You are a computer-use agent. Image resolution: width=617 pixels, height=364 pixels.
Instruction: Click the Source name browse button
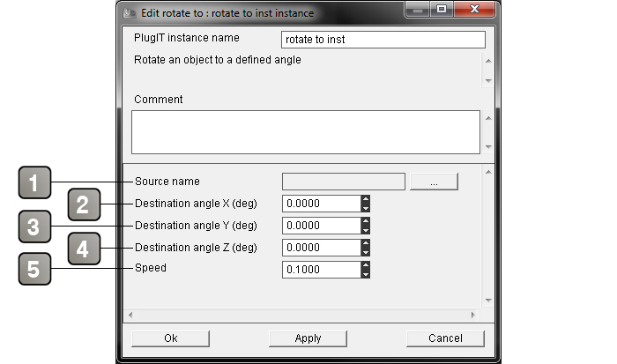[x=434, y=182]
